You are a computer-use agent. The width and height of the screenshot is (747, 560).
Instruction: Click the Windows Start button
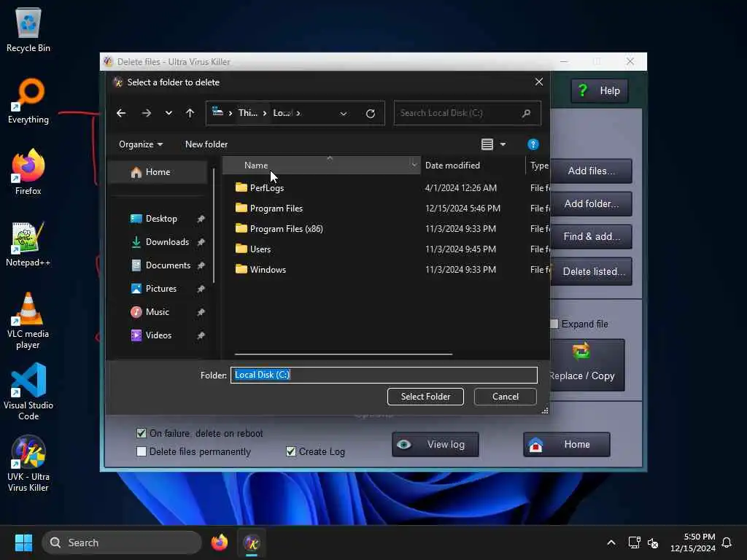point(23,542)
